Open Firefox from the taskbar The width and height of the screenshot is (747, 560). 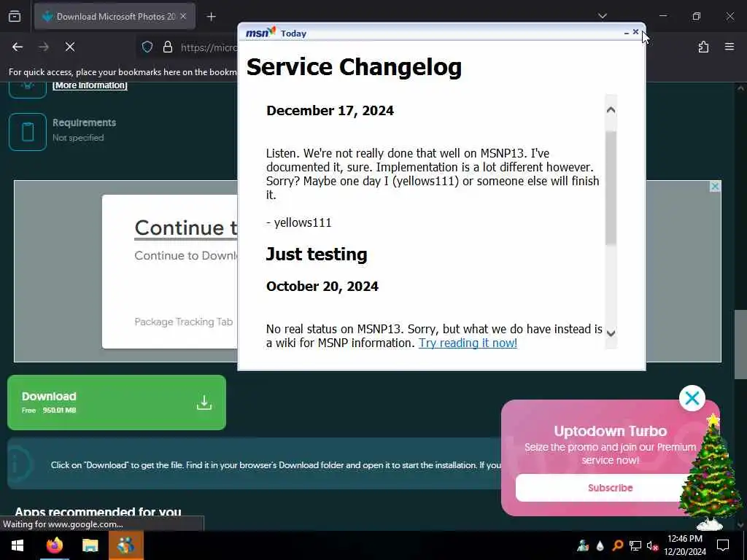[x=54, y=545]
